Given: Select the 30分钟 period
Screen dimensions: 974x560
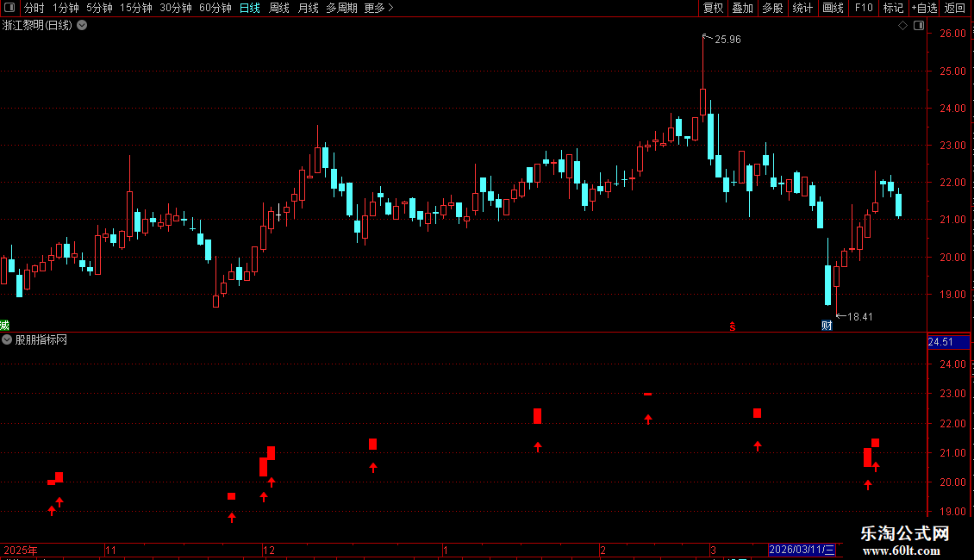Looking at the screenshot, I should click(x=176, y=8).
